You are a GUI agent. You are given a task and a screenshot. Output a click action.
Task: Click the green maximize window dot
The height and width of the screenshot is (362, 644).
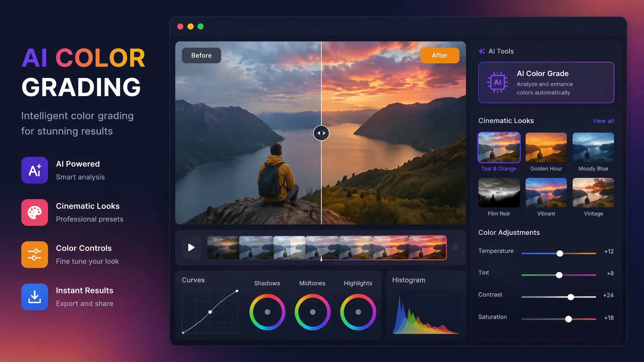point(201,26)
